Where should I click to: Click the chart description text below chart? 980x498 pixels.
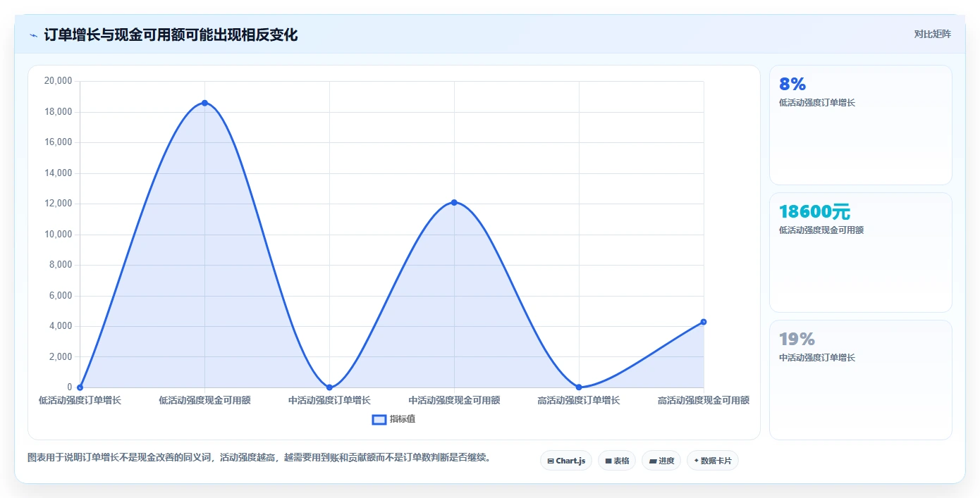(259, 458)
